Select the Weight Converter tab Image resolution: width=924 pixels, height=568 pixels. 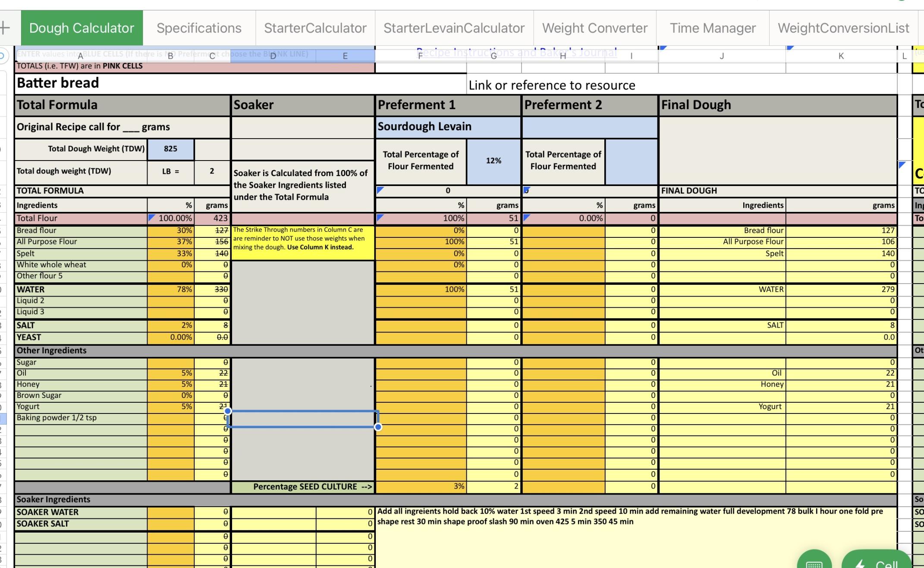(594, 28)
